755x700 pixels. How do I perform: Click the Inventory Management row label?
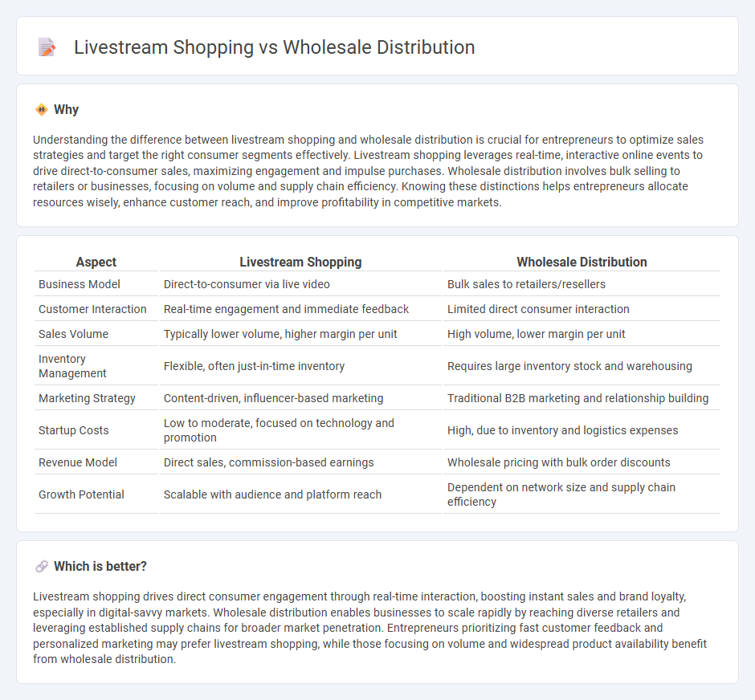tap(72, 366)
